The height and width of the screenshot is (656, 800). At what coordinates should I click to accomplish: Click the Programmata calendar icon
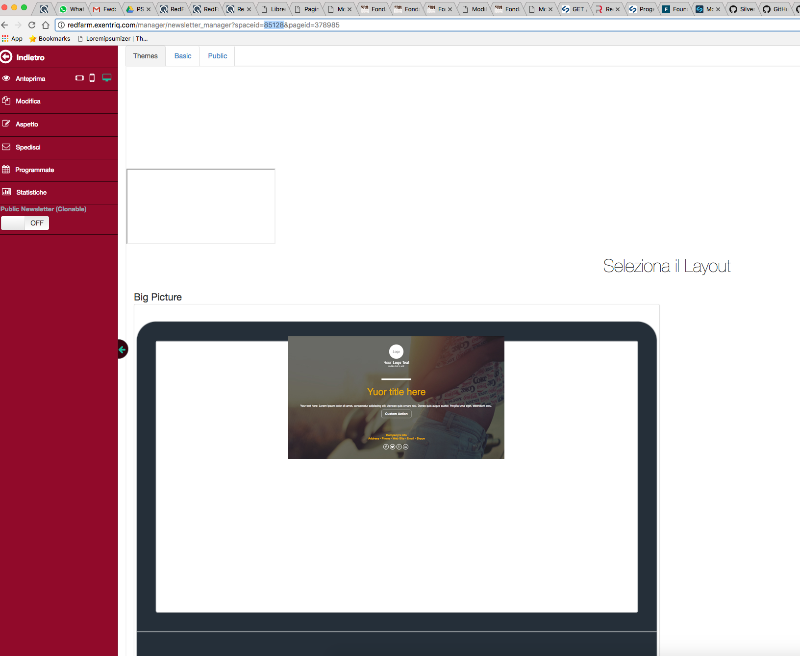(6, 170)
